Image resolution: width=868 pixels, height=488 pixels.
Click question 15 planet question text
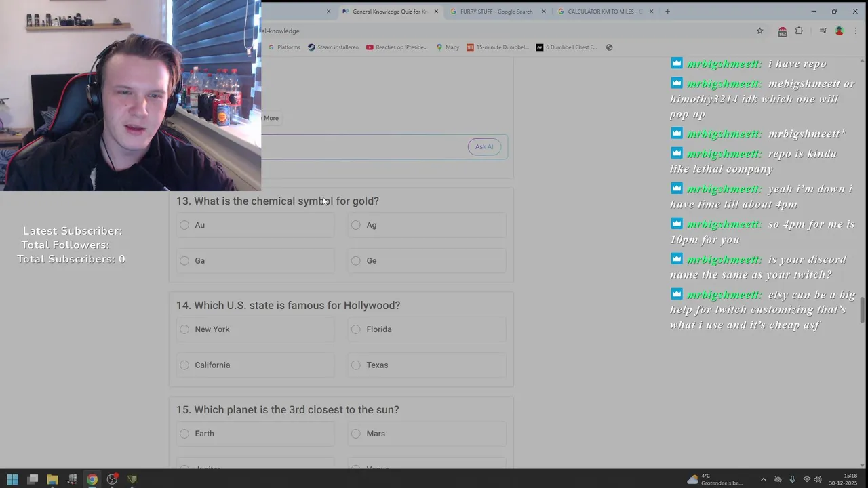click(x=288, y=410)
